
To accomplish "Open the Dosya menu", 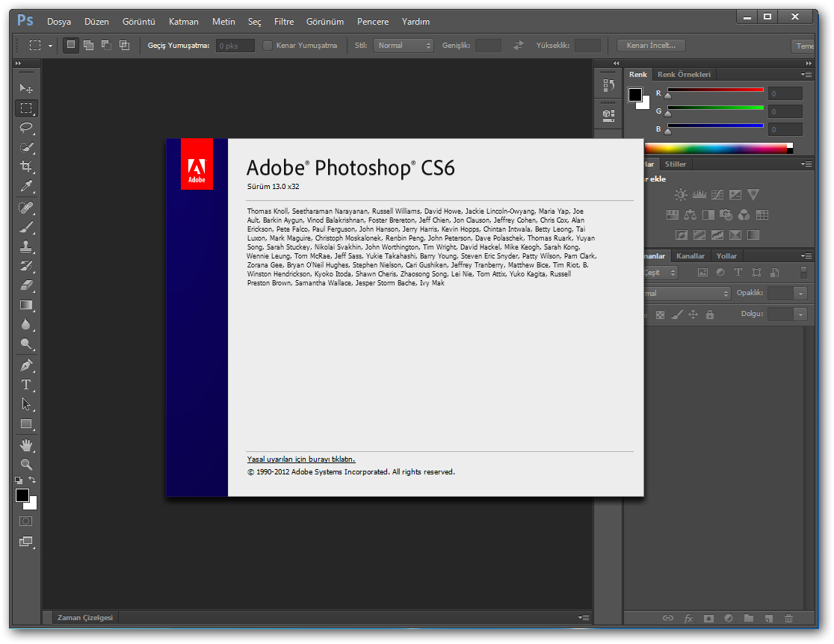I will tap(59, 22).
